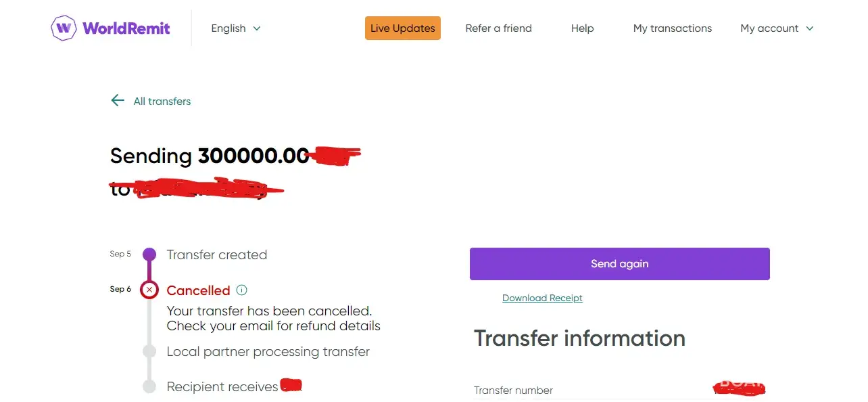Click the Recipient receives step dot

(149, 387)
